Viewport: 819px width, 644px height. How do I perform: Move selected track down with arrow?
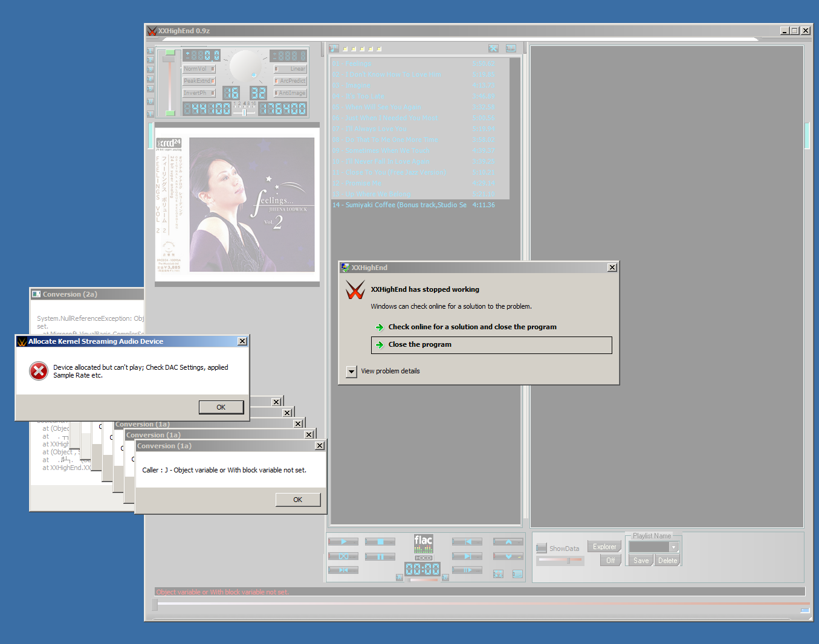click(x=508, y=556)
